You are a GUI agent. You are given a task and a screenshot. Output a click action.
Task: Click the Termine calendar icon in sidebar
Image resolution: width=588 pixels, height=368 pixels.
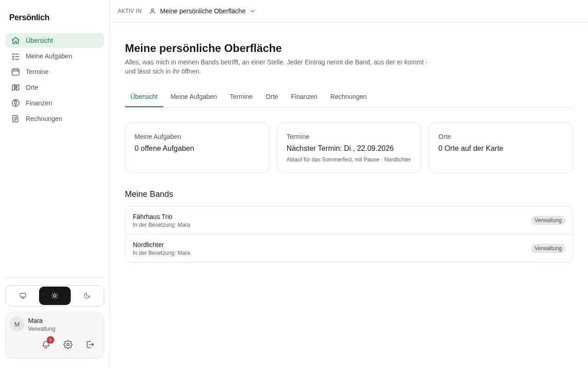click(16, 72)
